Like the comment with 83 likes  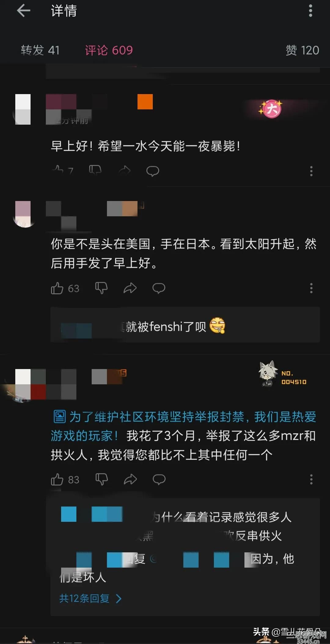[x=57, y=479]
